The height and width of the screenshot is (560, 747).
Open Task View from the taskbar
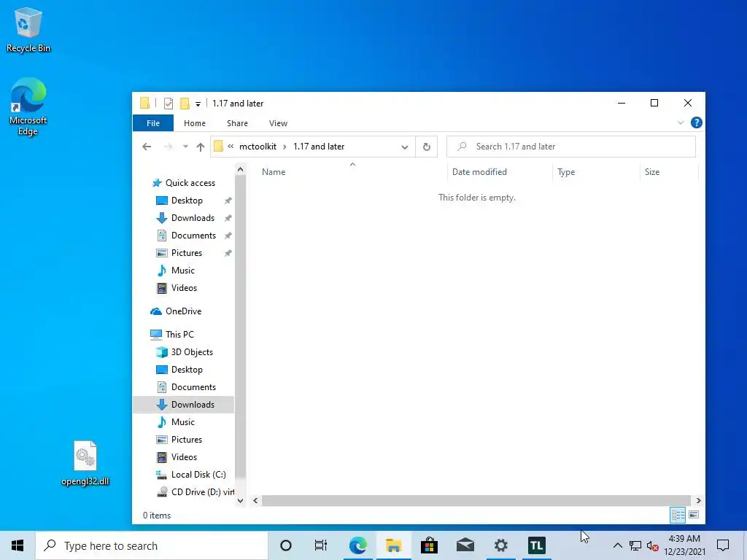coord(321,545)
